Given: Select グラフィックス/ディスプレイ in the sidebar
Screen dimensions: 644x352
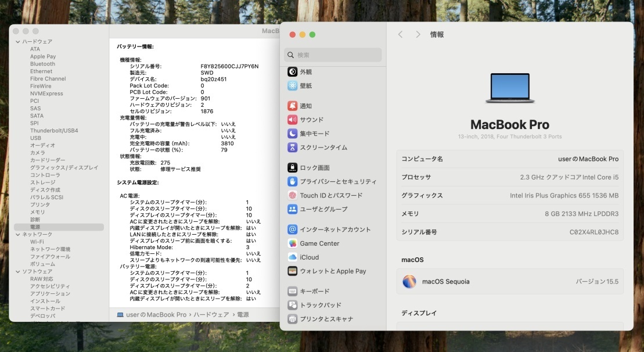Looking at the screenshot, I should pyautogui.click(x=64, y=168).
